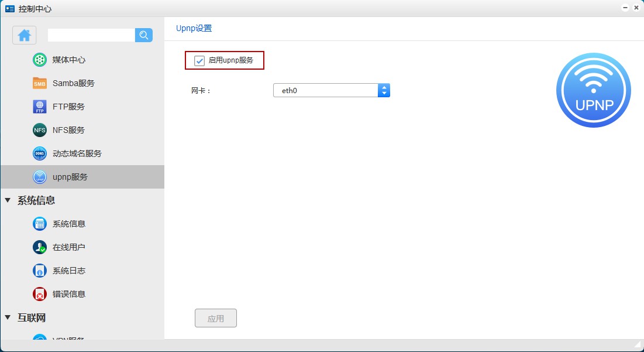Image resolution: width=644 pixels, height=352 pixels.
Task: Collapse the 系统信息 section
Action: click(x=8, y=200)
